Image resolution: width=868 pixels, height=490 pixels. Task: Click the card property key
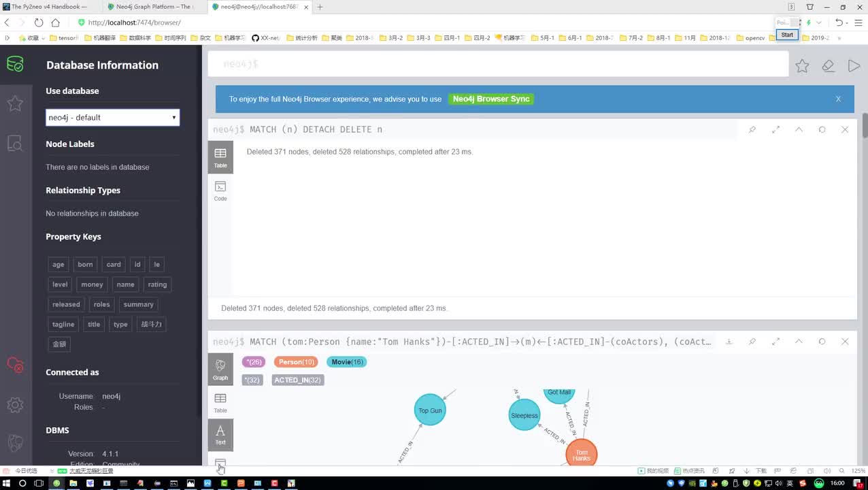[114, 265]
